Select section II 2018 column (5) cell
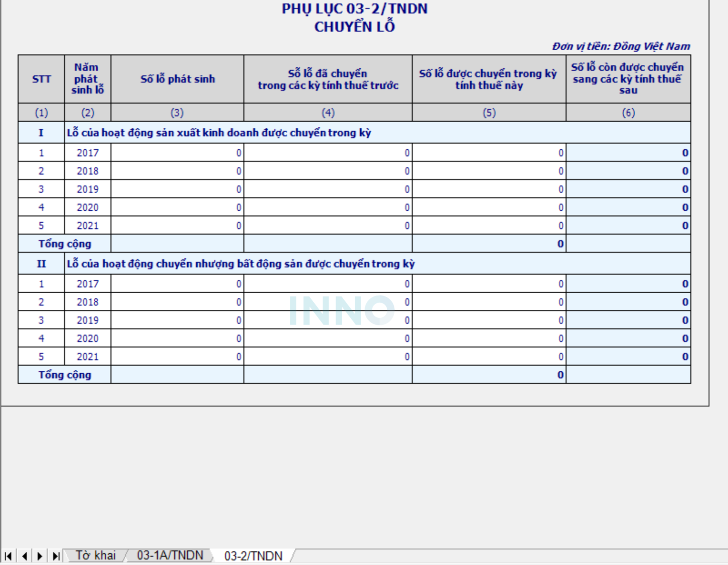 489,302
